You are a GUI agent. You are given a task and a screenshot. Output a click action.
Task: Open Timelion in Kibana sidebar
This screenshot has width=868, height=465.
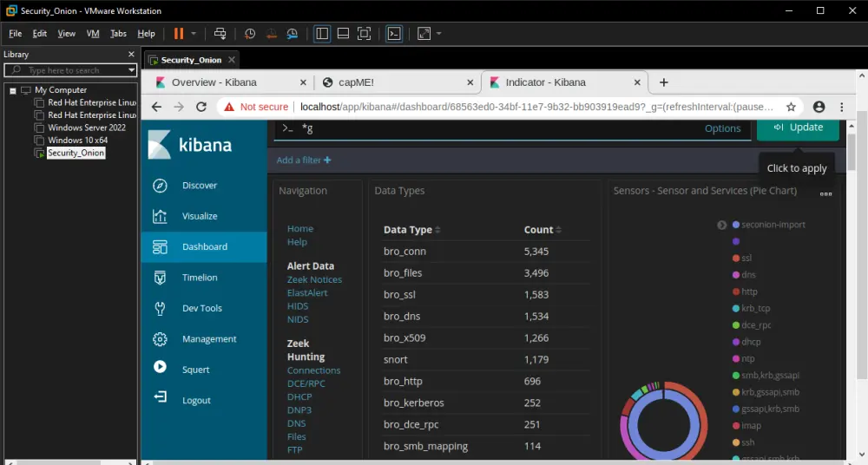(x=204, y=278)
